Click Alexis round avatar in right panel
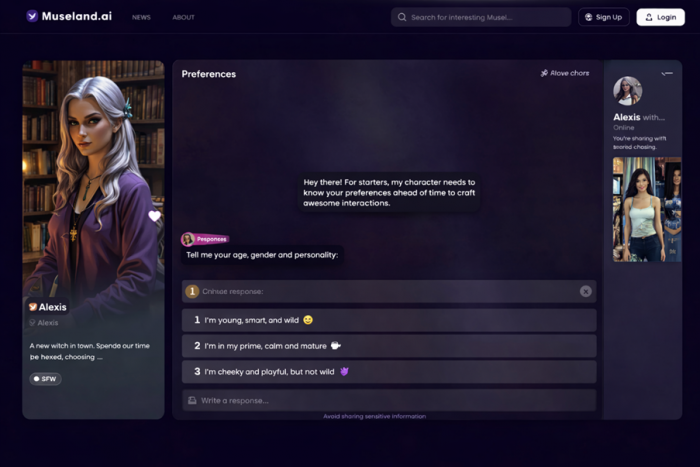The height and width of the screenshot is (467, 700). pos(627,91)
